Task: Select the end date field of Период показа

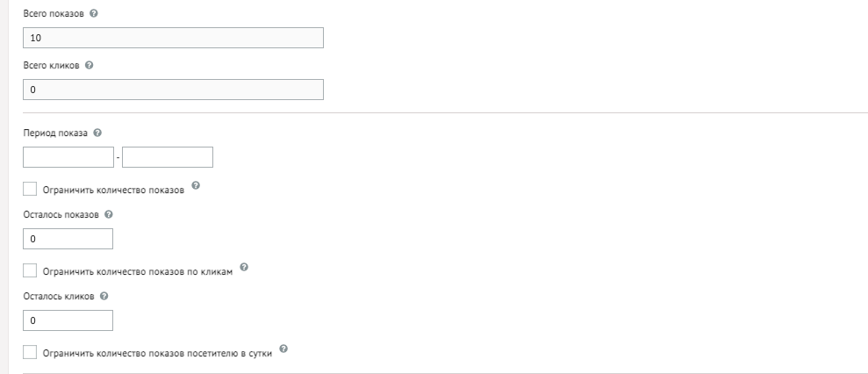Action: click(x=168, y=157)
